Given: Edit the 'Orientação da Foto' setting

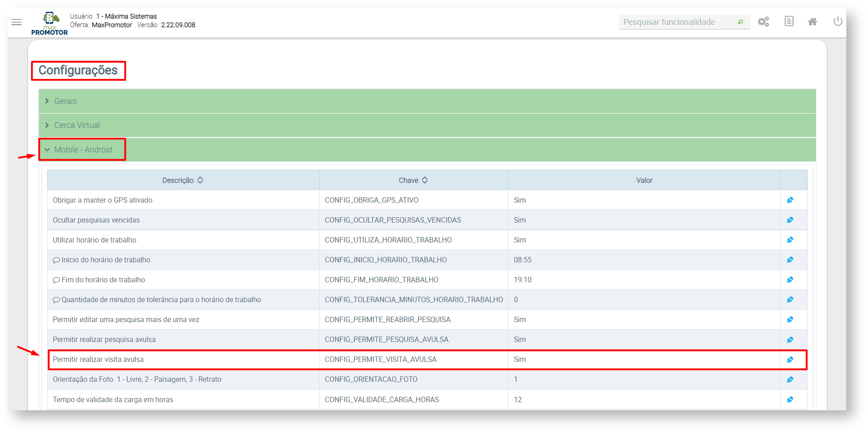Looking at the screenshot, I should click(x=790, y=380).
